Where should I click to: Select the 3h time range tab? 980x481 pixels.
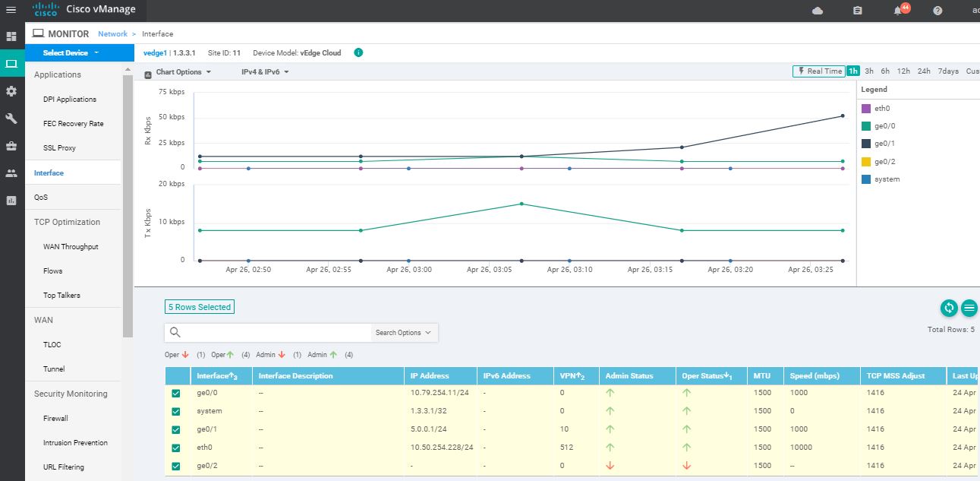point(869,71)
